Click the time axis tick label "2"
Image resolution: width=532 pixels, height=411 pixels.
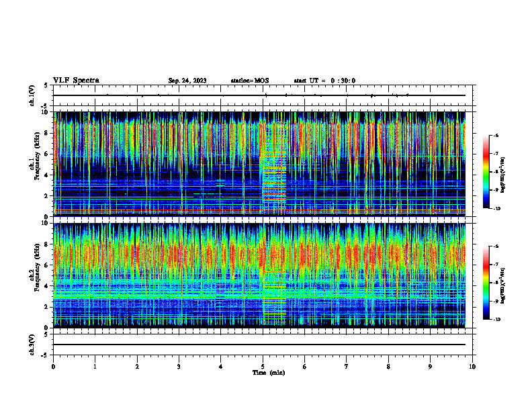click(x=137, y=367)
